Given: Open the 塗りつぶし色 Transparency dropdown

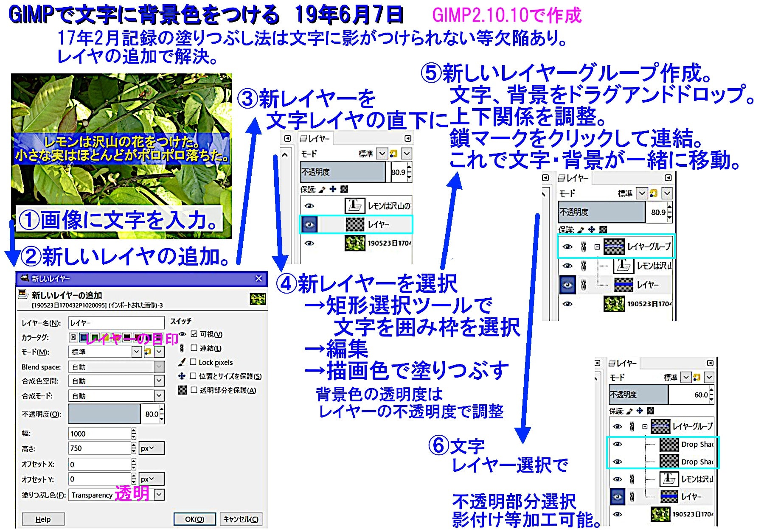Looking at the screenshot, I should 116,495.
